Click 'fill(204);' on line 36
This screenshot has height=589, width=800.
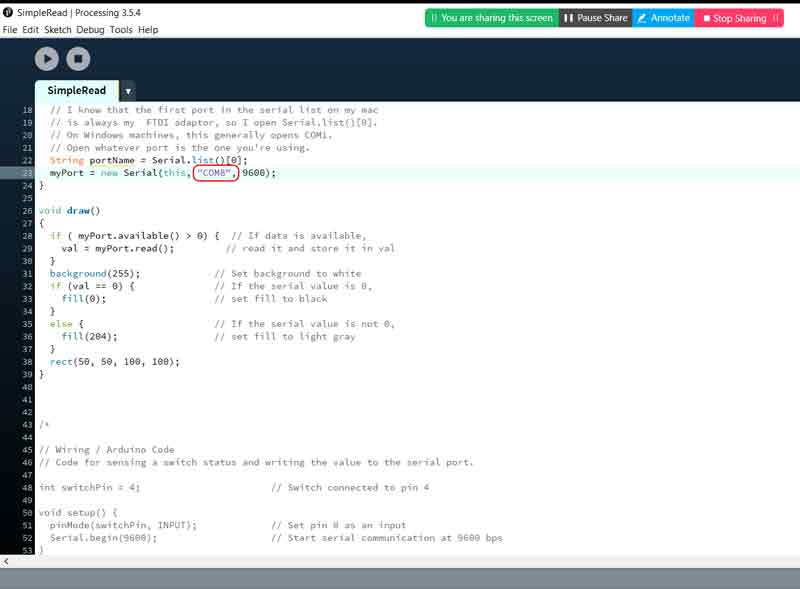(89, 337)
